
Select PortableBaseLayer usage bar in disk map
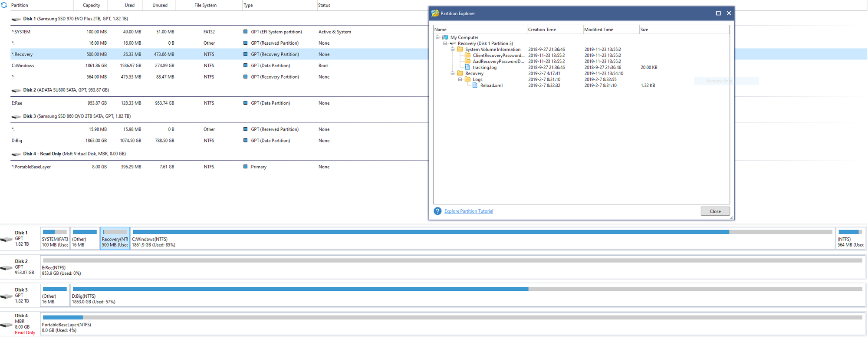[453, 317]
